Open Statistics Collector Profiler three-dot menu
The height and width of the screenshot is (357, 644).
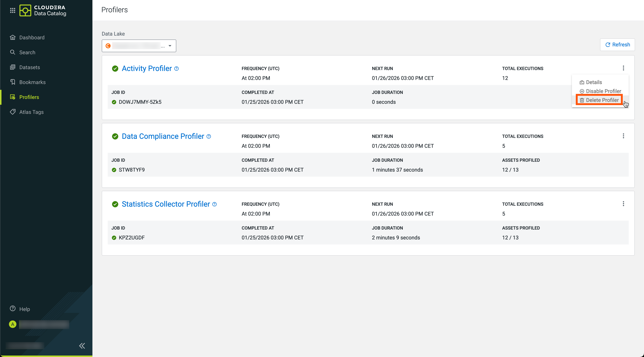623,204
